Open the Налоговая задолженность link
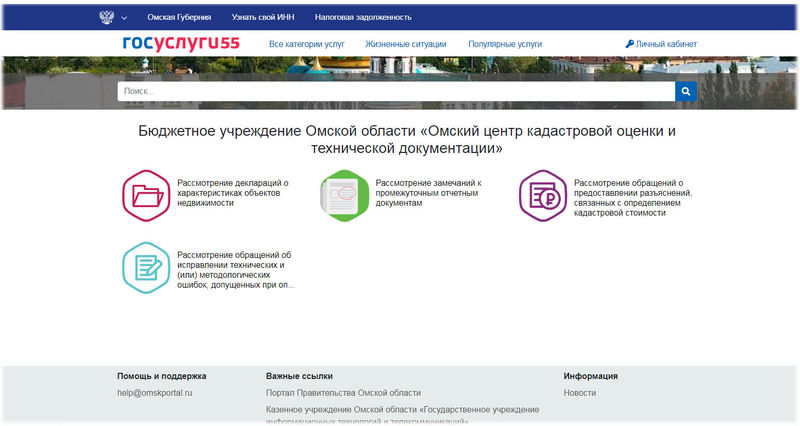 pos(363,17)
